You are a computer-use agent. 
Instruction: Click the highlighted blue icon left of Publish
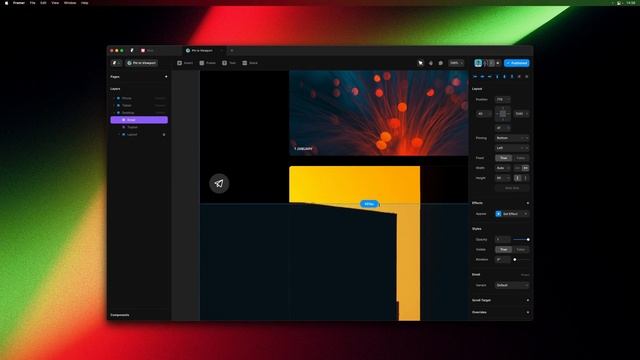(x=478, y=63)
